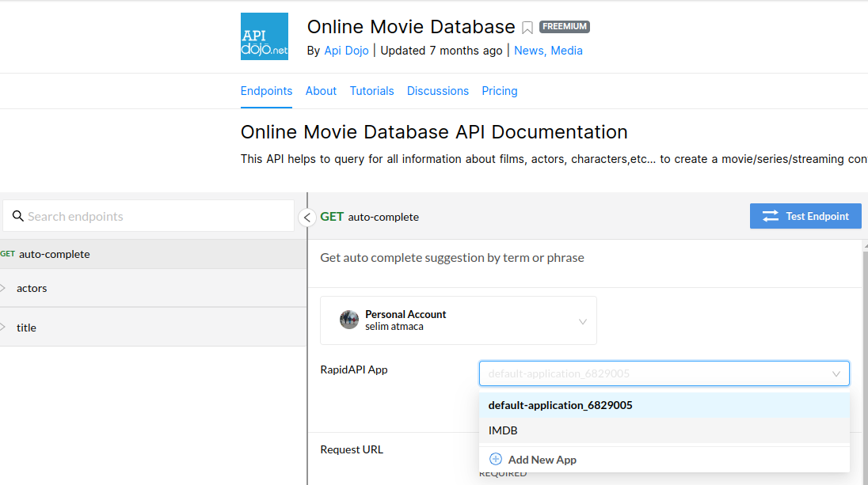The image size is (868, 485).
Task: Open the Personal Account dropdown
Action: (459, 320)
